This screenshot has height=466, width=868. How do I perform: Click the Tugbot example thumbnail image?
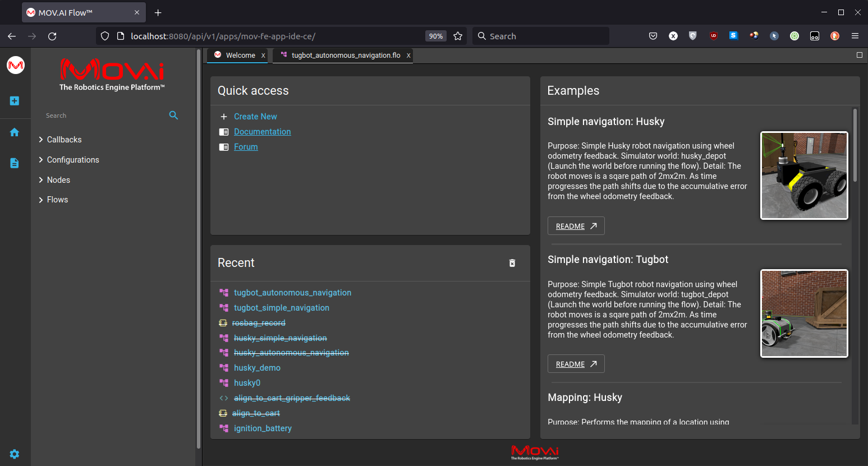click(803, 313)
